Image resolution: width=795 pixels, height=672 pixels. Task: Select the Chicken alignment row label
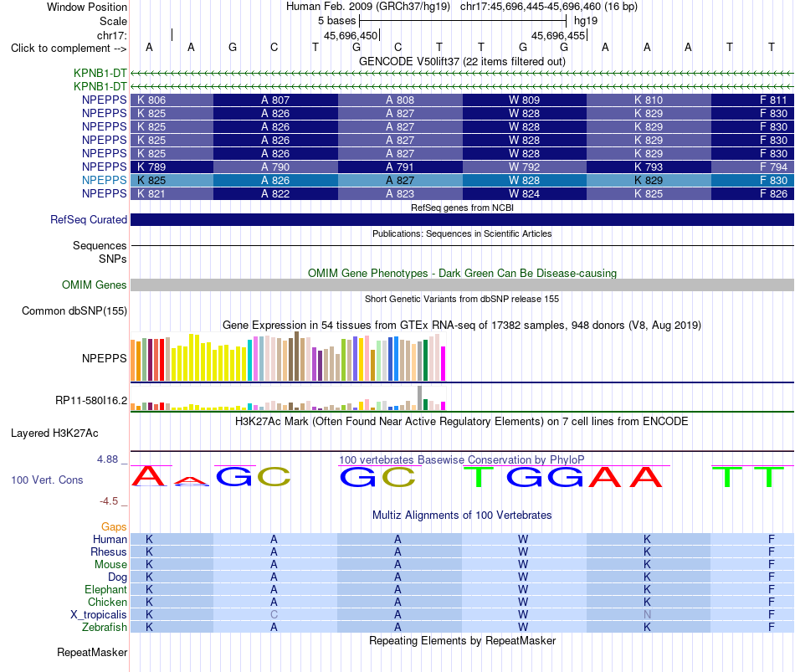[107, 602]
